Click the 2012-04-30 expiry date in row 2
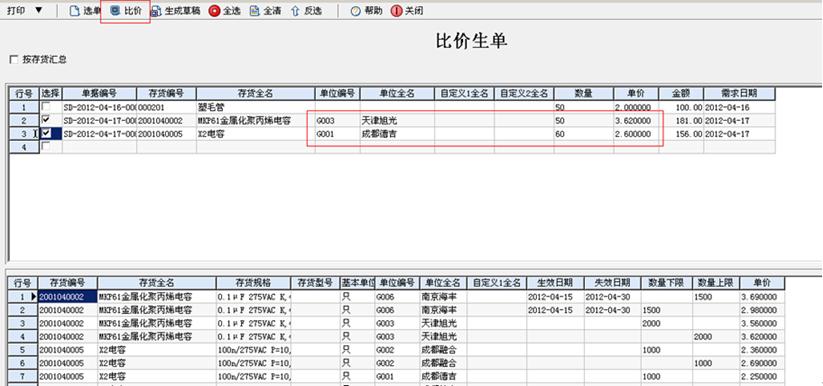 click(x=613, y=310)
